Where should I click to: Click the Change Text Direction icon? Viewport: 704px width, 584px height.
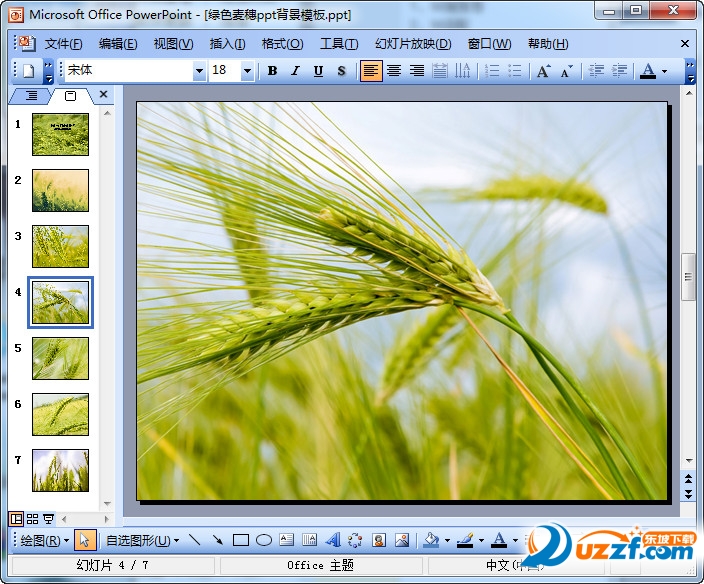pyautogui.click(x=462, y=71)
